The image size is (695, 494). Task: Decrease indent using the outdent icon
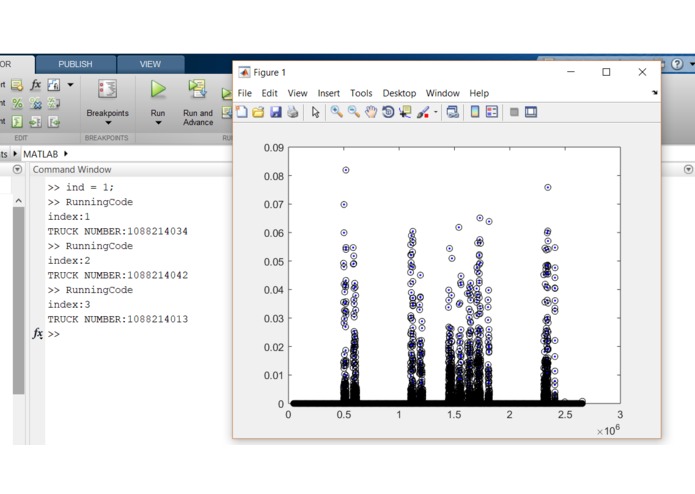[54, 121]
